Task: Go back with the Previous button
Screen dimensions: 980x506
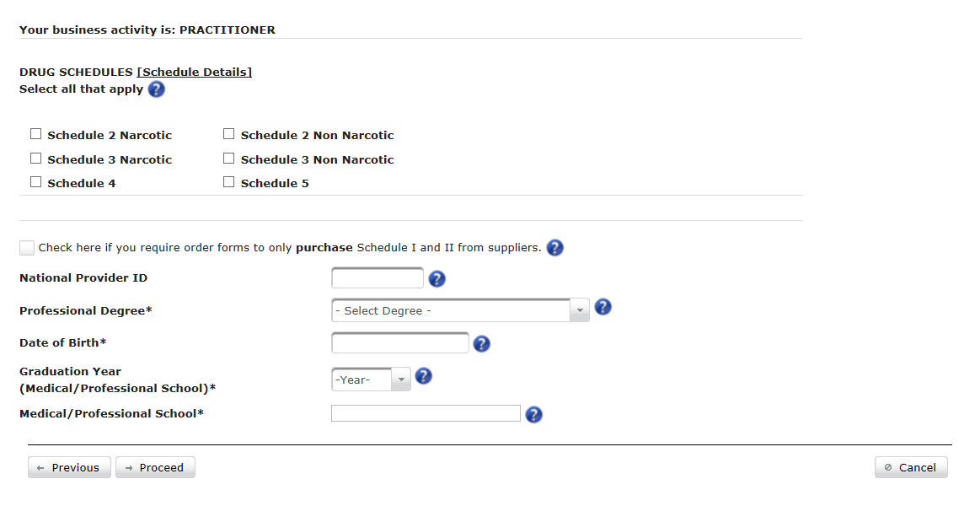Action: pos(69,467)
